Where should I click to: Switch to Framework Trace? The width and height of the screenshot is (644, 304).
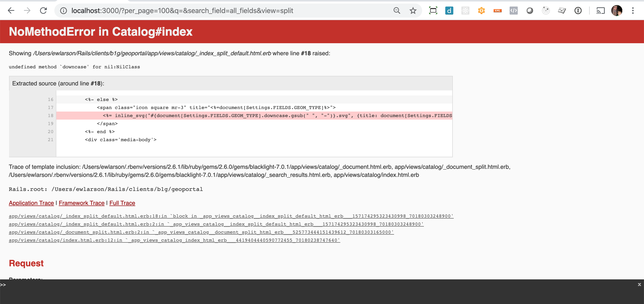pos(82,203)
